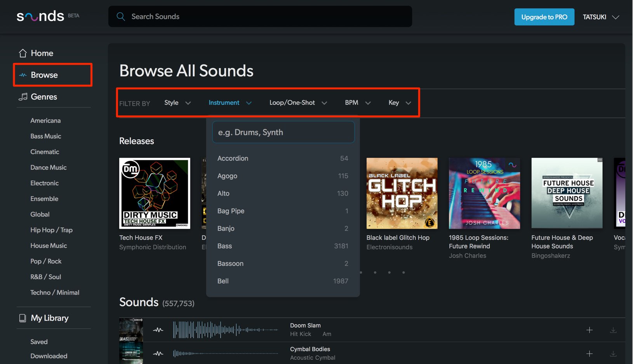Select Bag Pipe instrument option
The height and width of the screenshot is (364, 633).
283,211
